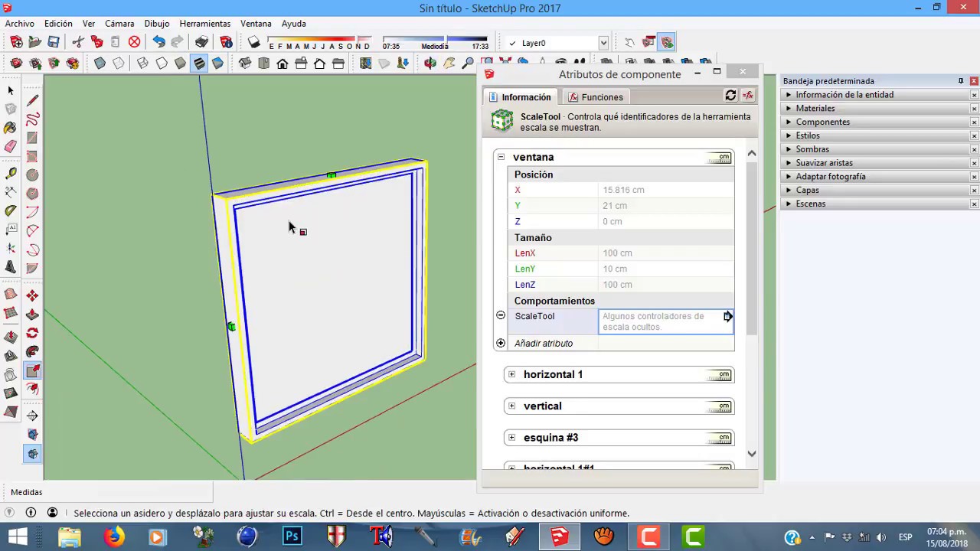Choose the Paint Bucket tool
Image resolution: width=980 pixels, height=551 pixels.
(11, 128)
